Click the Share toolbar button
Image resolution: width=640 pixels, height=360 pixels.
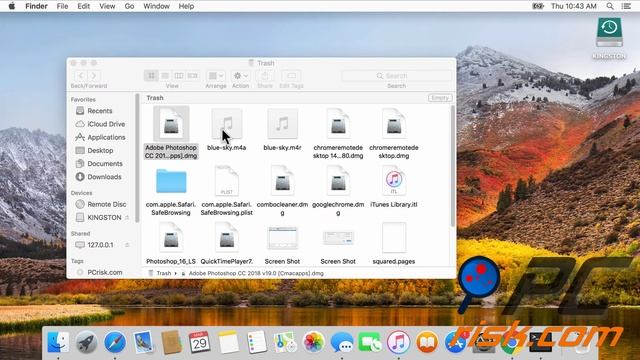click(265, 76)
